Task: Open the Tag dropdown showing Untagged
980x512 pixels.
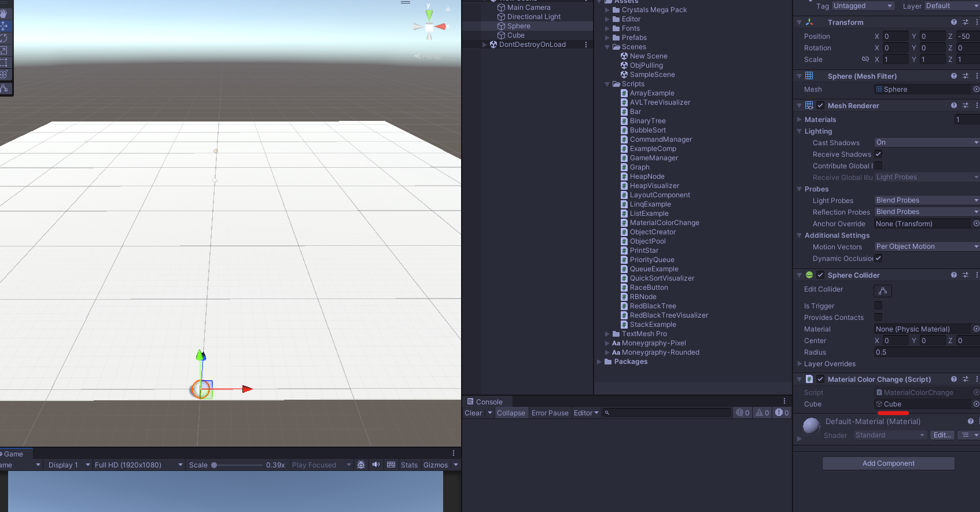Action: 863,6
